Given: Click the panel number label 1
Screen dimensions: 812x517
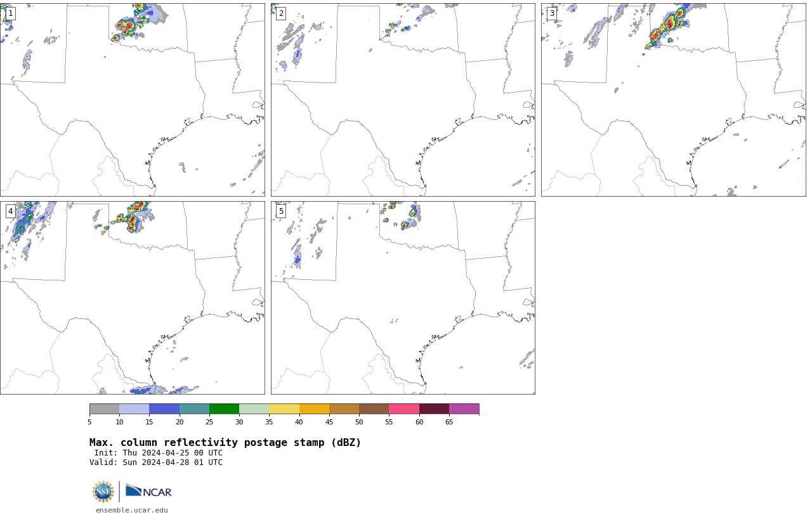Looking at the screenshot, I should point(10,13).
